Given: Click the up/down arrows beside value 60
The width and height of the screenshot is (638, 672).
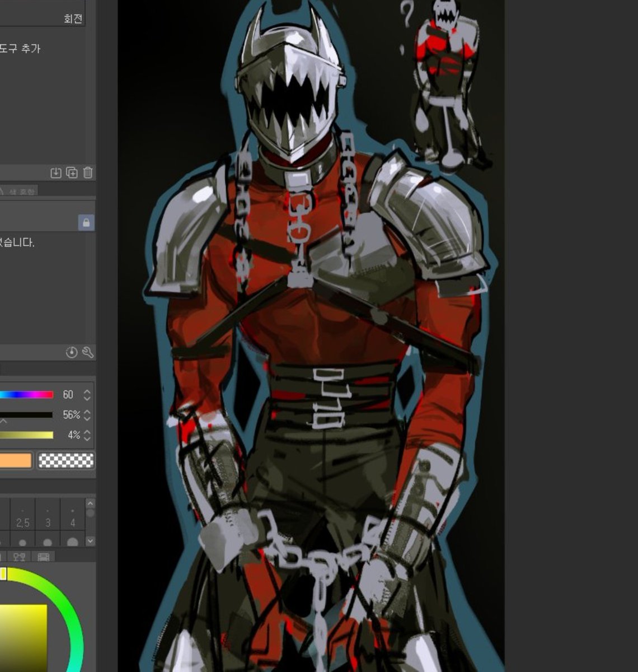Looking at the screenshot, I should coord(87,395).
